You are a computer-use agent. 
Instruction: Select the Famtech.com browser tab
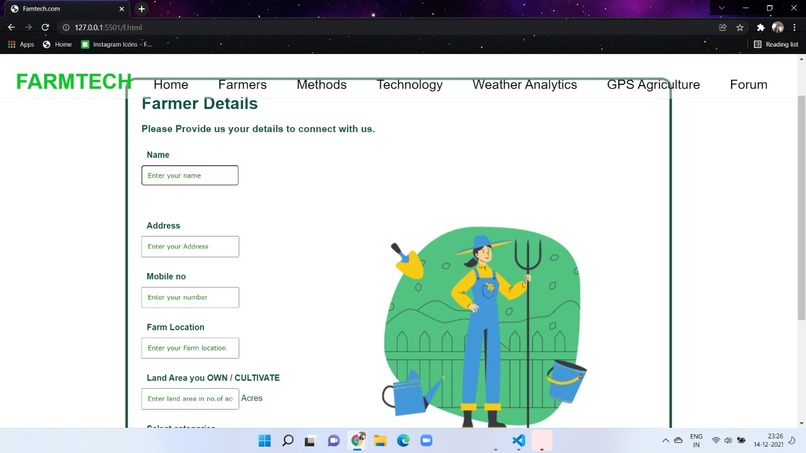(66, 9)
